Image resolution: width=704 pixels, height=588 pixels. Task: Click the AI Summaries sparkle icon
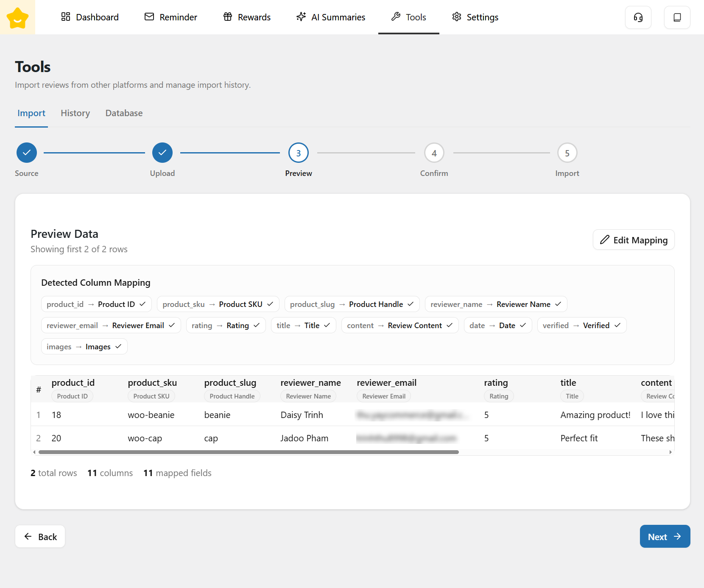(301, 17)
